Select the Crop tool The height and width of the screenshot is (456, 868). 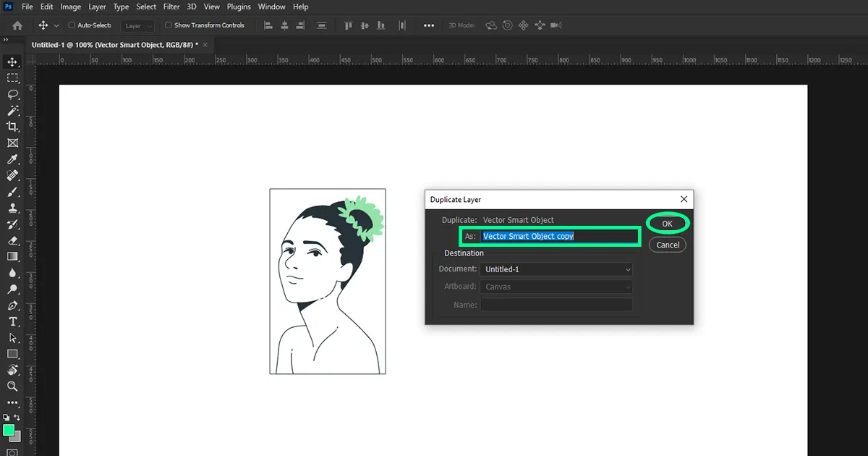pyautogui.click(x=12, y=126)
